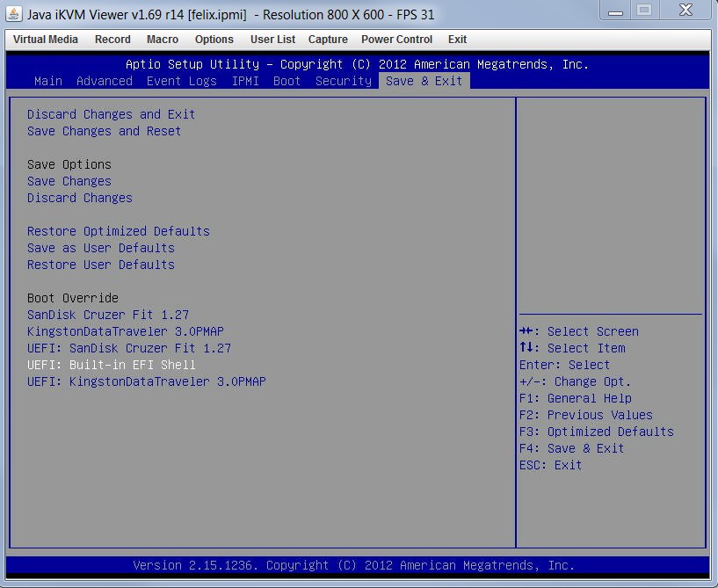This screenshot has width=718, height=588.
Task: Select Restore User Defaults
Action: [x=101, y=265]
